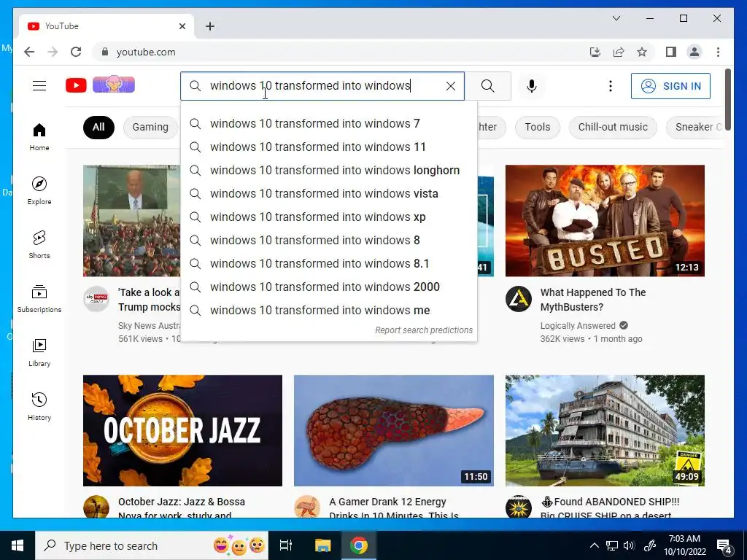Choose suggestion ending in 'windows longhorn'
This screenshot has width=747, height=560.
pos(329,171)
